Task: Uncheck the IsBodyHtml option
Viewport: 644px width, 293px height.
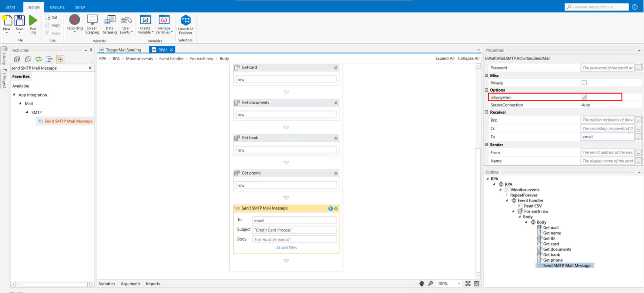Action: pos(584,97)
